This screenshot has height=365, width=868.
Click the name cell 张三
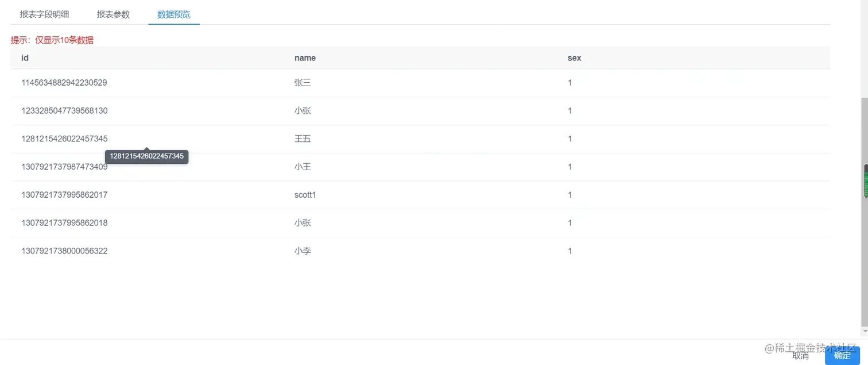pos(303,83)
